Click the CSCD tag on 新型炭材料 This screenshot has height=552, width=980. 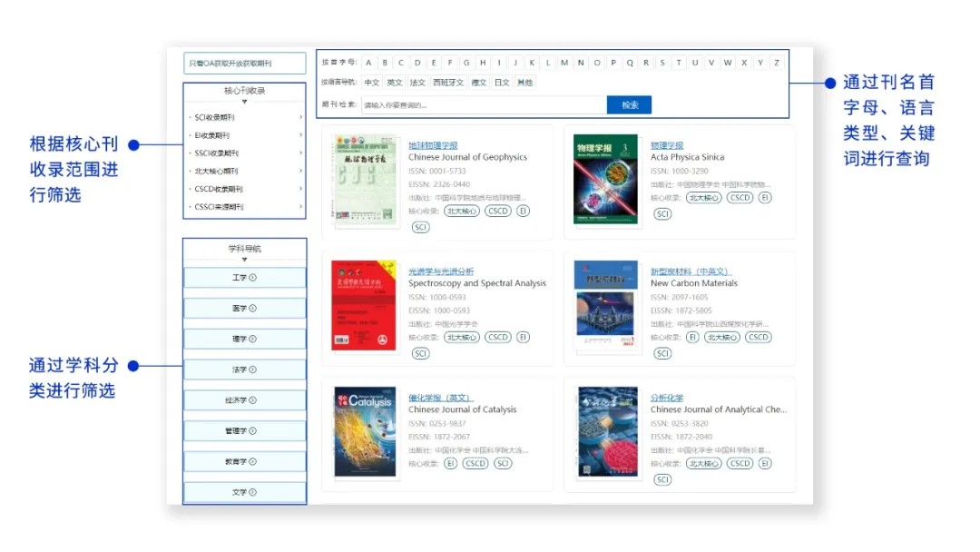click(758, 337)
